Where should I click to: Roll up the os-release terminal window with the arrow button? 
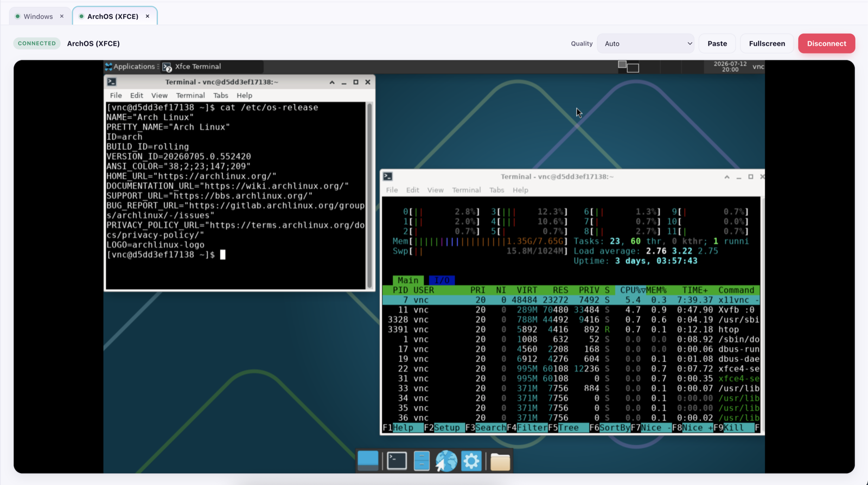(x=332, y=82)
